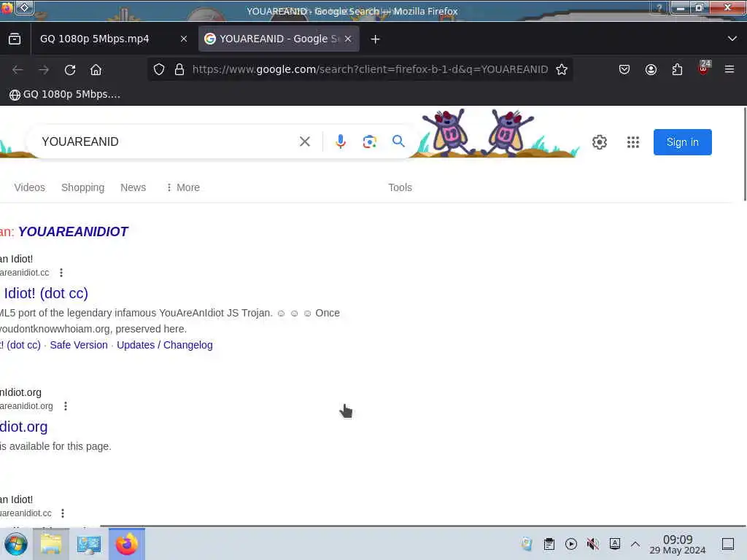
Task: Bookmark this page with the star
Action: [562, 69]
